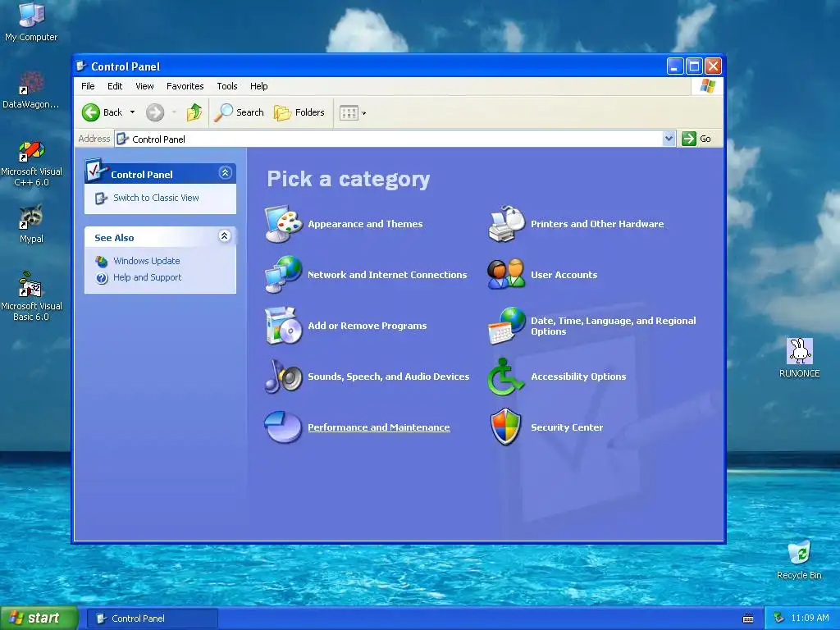Image resolution: width=840 pixels, height=630 pixels.
Task: Click the Add or Remove Programs text link
Action: click(x=367, y=326)
